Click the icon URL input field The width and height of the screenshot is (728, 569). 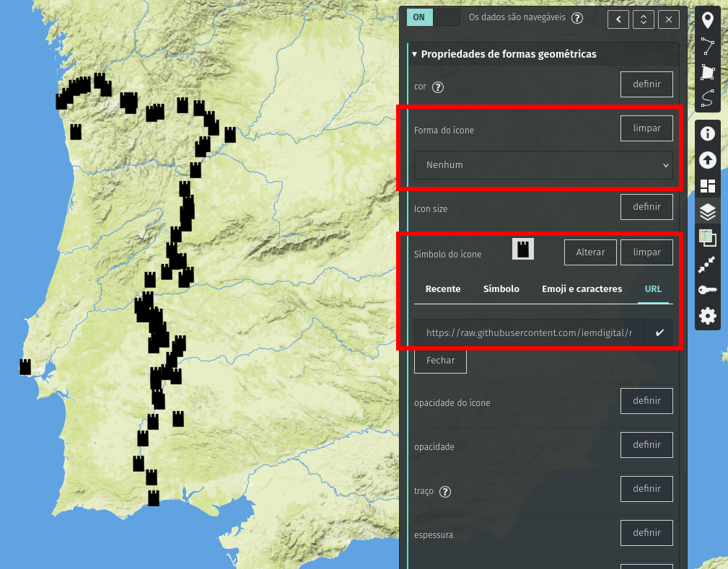coord(529,332)
